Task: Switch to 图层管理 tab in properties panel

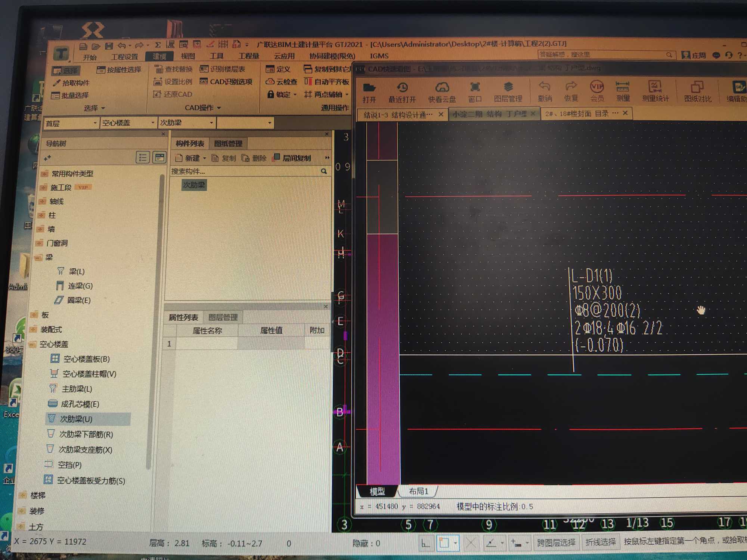Action: (223, 317)
